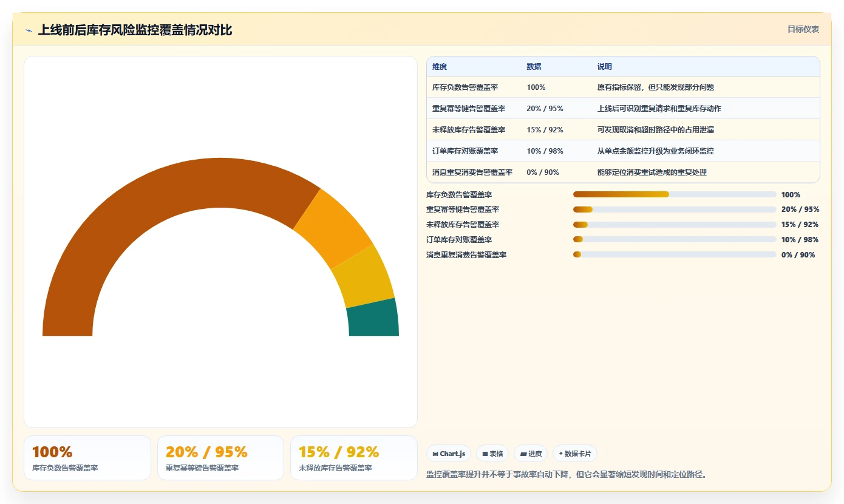
Task: Click table cell 重复幂等键告警覆盖率
Action: coord(469,109)
